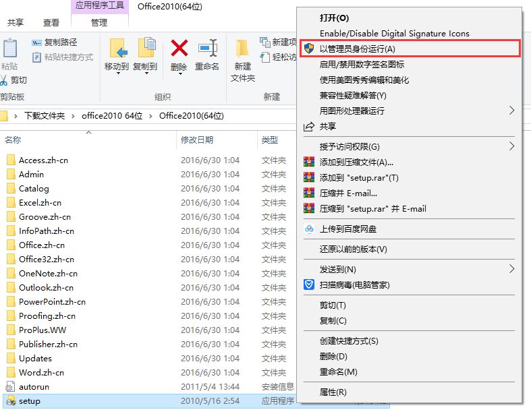Screen dimensions: 531x420
Task: Choose 以管理员身份运行(A) menu entry
Action: tap(409, 49)
